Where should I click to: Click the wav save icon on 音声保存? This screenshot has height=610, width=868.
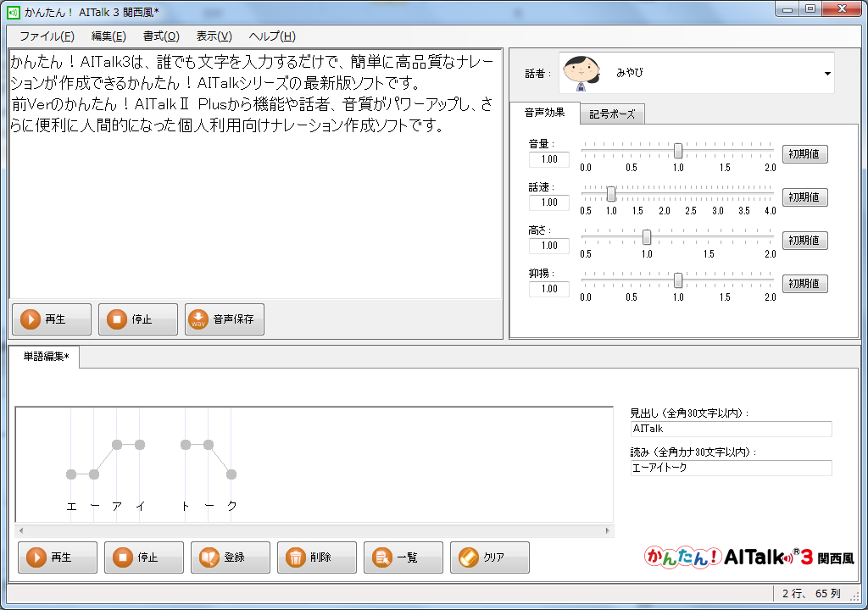point(198,319)
